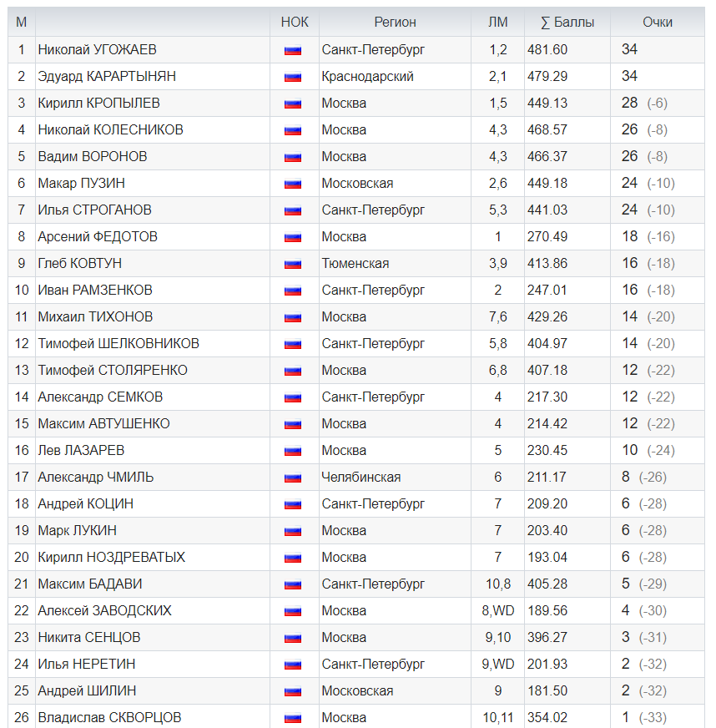The height and width of the screenshot is (728, 716).
Task: Click the Челябинская region cell
Action: coord(361,478)
